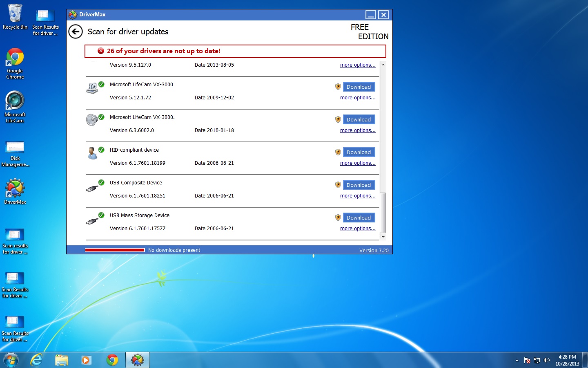Click shield icon beside USB Mass Storage Download
This screenshot has width=588, height=368.
pyautogui.click(x=338, y=218)
